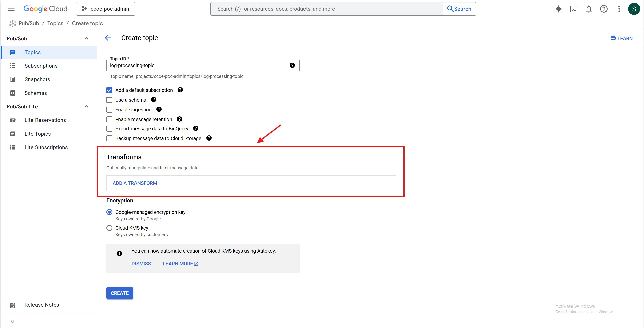Open Schemas from the sidebar
Image resolution: width=644 pixels, height=328 pixels.
pos(36,93)
